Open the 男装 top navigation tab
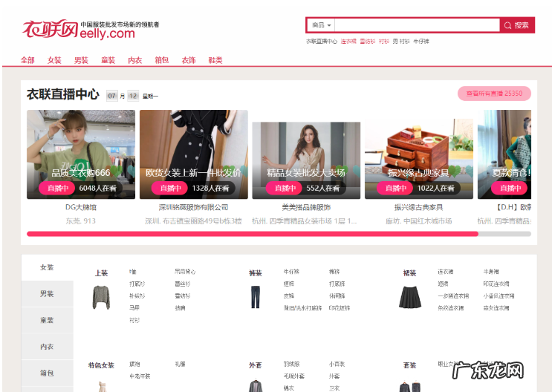The height and width of the screenshot is (392, 552). (x=81, y=60)
